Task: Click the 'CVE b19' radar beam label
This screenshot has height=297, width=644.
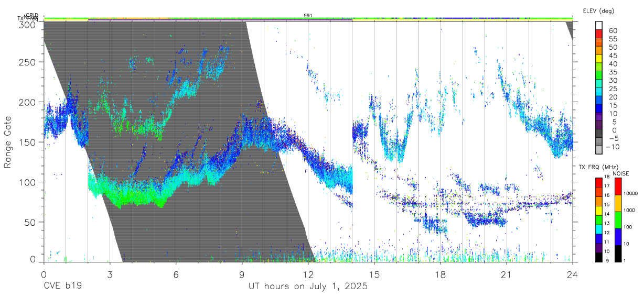Action: pos(62,287)
